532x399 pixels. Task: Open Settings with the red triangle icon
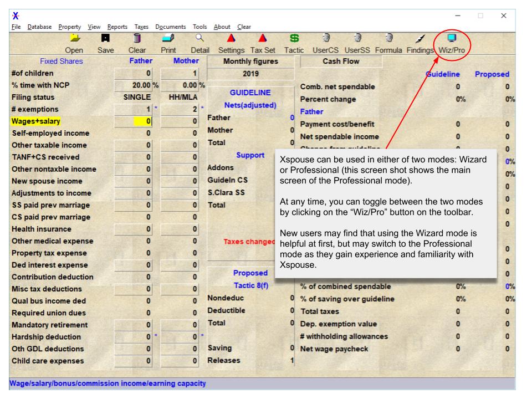[232, 38]
